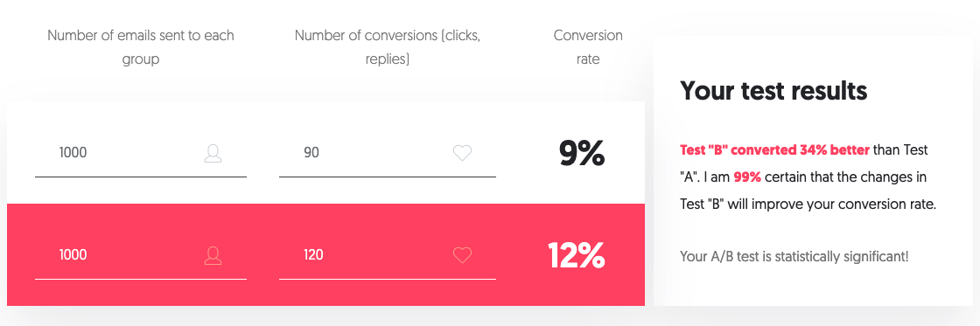Click the heart icon beside the 120 value
This screenshot has height=326, width=980.
click(x=462, y=255)
